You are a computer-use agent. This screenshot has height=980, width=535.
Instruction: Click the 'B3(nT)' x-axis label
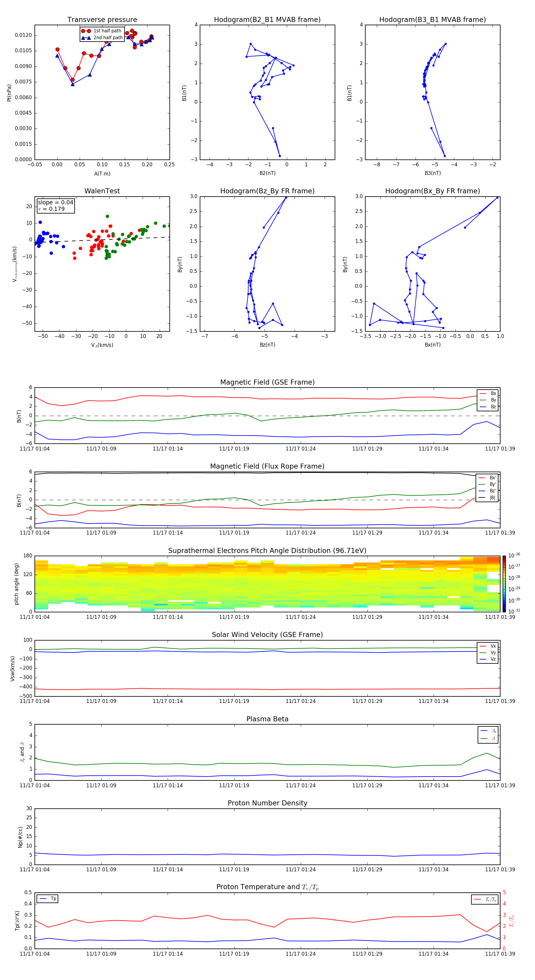432,173
